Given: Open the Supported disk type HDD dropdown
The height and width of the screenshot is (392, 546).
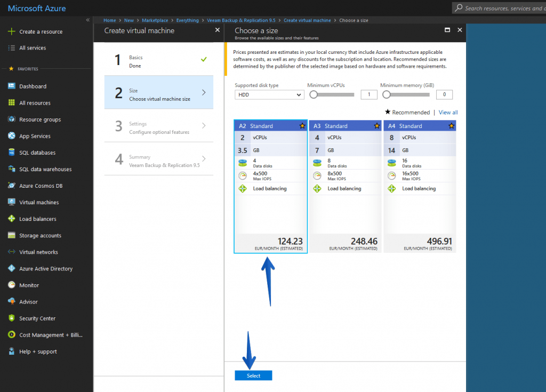Looking at the screenshot, I should [x=269, y=95].
